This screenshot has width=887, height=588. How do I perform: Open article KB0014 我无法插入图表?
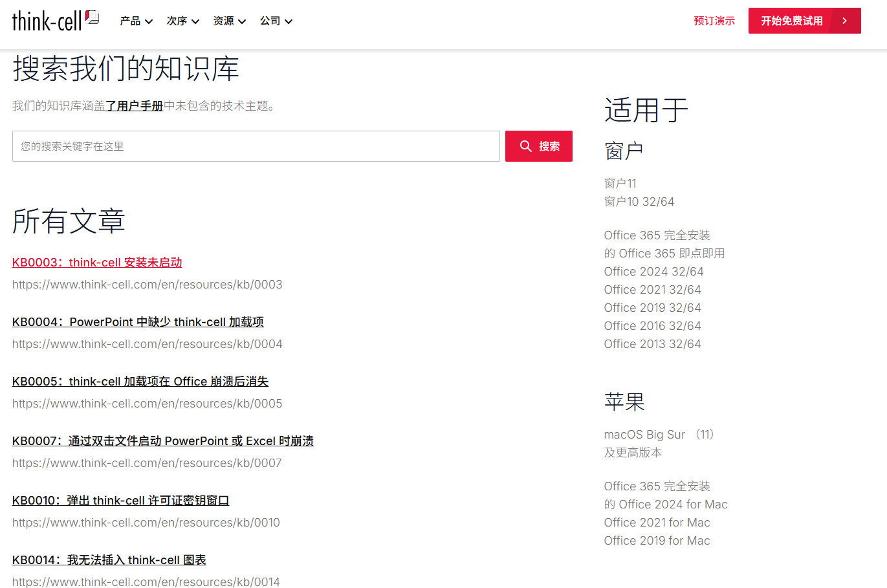(109, 560)
